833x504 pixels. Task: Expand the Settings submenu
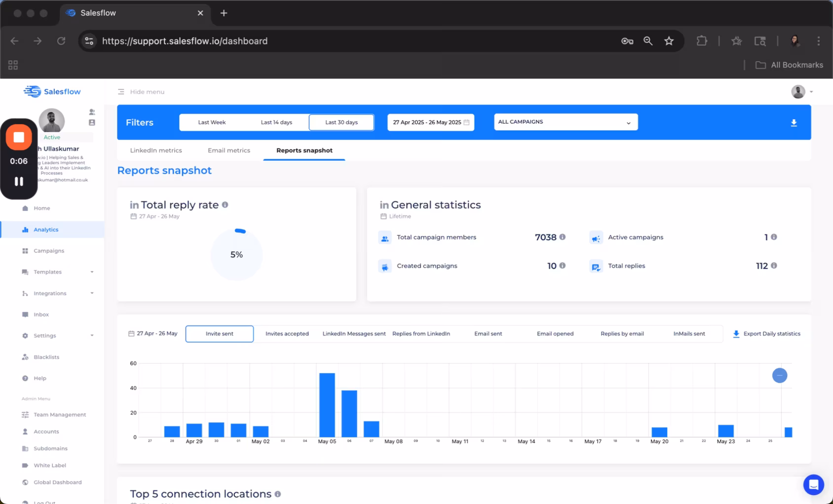tap(92, 335)
